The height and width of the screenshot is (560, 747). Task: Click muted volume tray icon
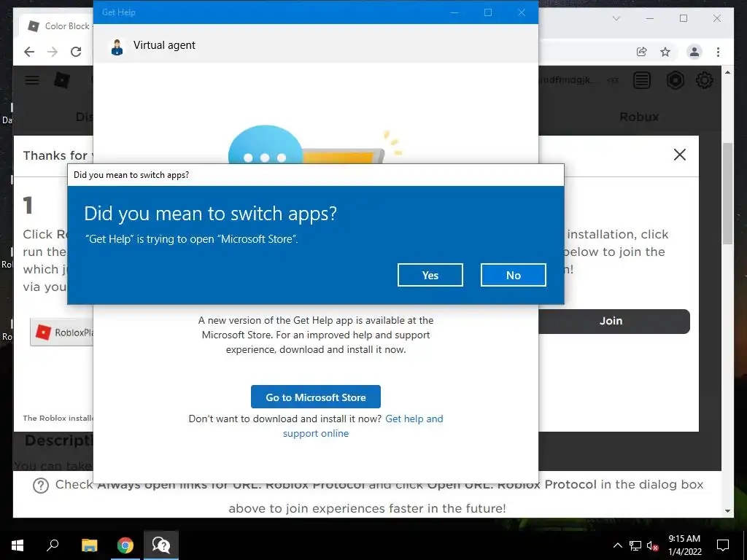pyautogui.click(x=653, y=545)
